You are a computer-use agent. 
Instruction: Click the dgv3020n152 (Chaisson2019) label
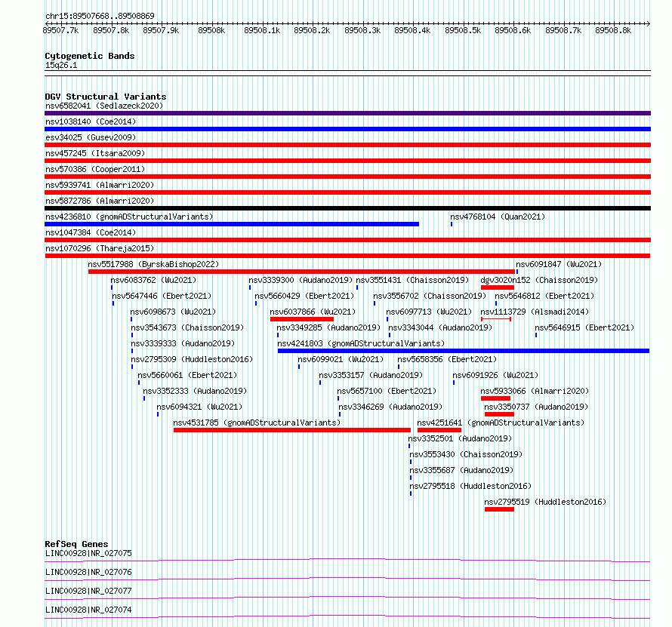[x=539, y=280]
